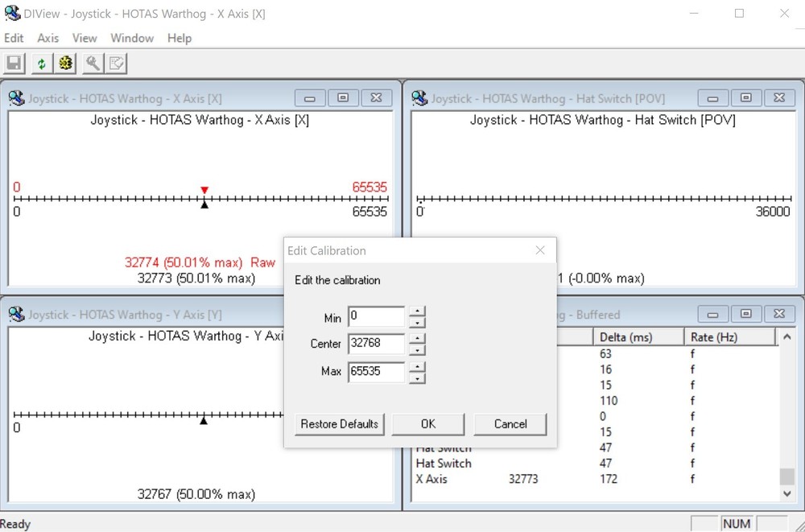Viewport: 805px width, 532px height.
Task: Increase Min value with up spinner
Action: point(417,311)
